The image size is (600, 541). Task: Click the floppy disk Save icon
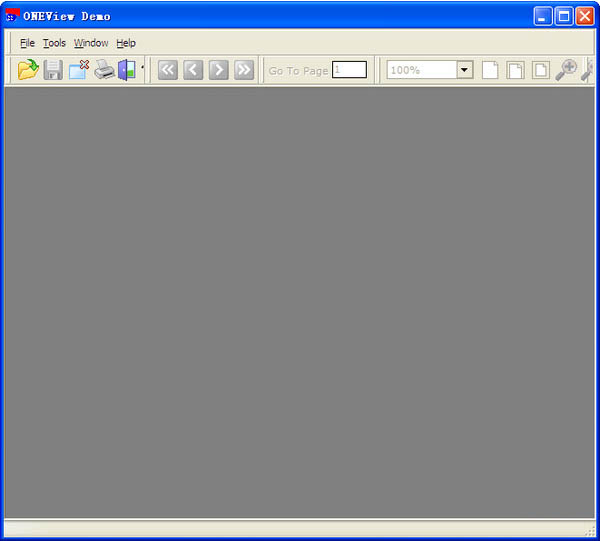(53, 70)
